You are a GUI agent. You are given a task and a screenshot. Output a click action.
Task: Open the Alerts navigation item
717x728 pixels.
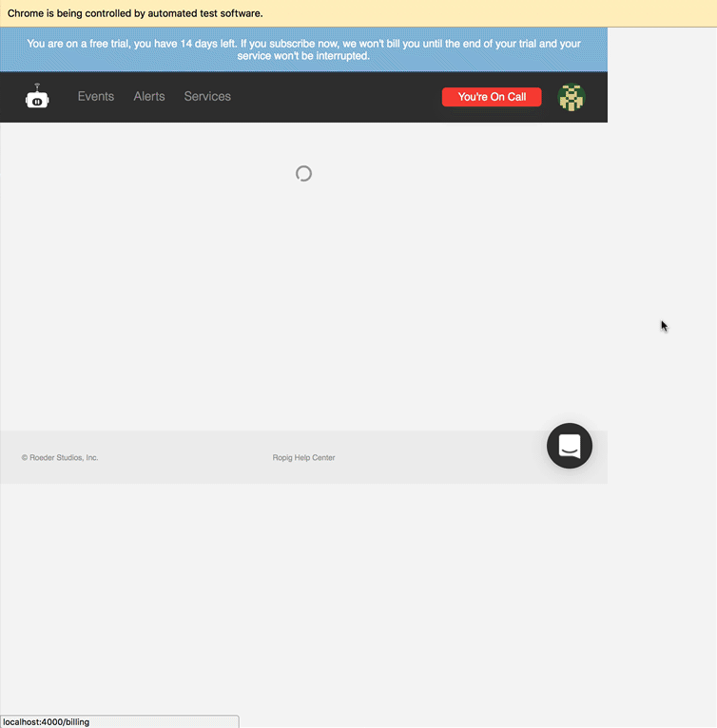149,96
